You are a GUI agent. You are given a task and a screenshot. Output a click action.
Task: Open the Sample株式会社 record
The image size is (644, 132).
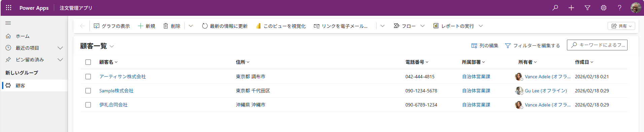(x=116, y=91)
